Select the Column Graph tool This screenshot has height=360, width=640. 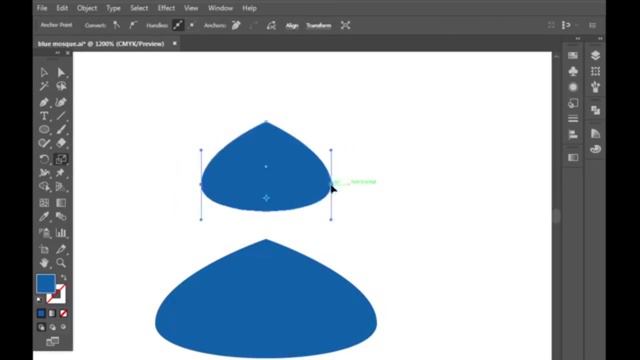point(61,233)
